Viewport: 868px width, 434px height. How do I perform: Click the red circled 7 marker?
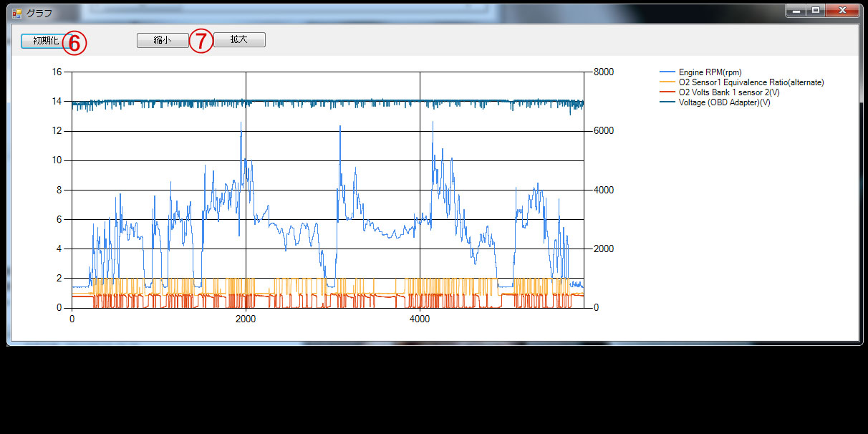click(201, 42)
